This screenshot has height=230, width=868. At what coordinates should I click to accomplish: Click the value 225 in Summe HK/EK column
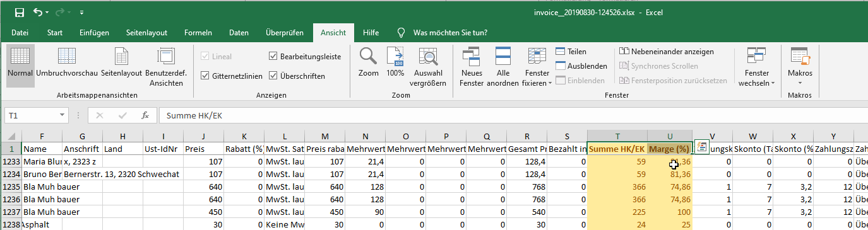pyautogui.click(x=617, y=212)
